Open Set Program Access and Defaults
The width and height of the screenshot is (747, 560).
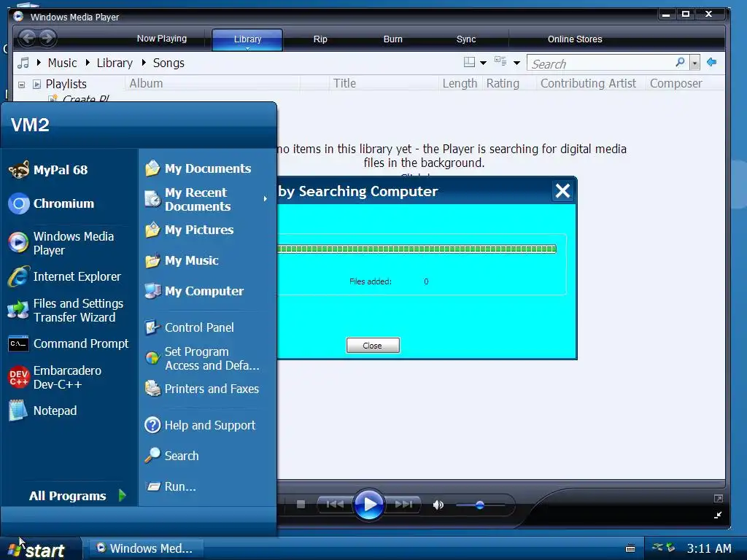(206, 358)
